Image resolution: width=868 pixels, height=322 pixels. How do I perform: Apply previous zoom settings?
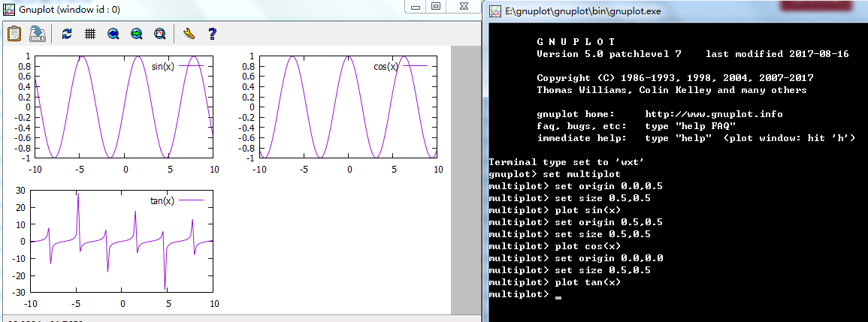(x=113, y=34)
